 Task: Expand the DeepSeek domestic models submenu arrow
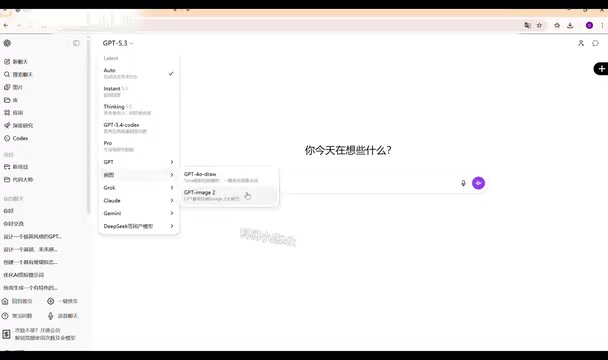(172, 226)
